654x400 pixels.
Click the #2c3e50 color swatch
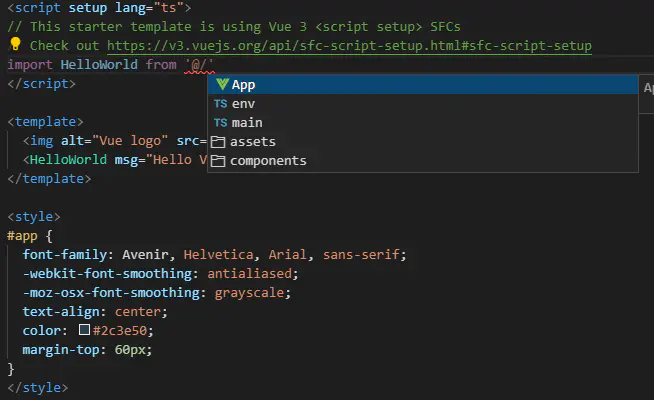tap(84, 330)
